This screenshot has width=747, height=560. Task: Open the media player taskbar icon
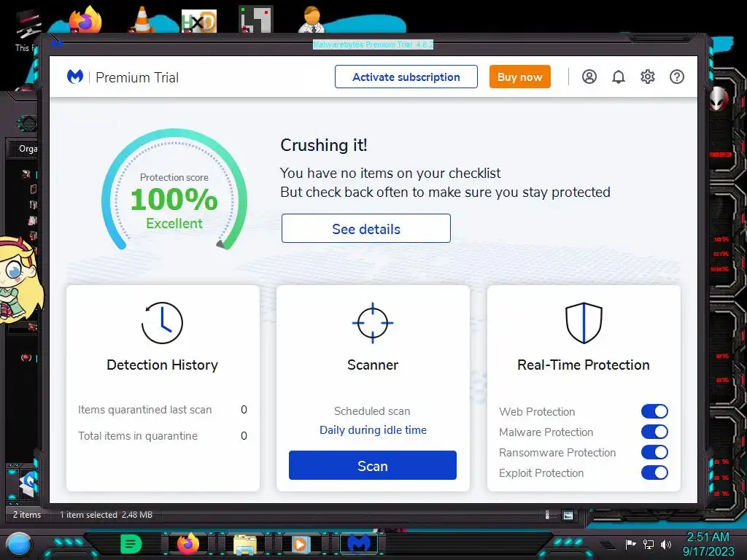click(x=301, y=544)
